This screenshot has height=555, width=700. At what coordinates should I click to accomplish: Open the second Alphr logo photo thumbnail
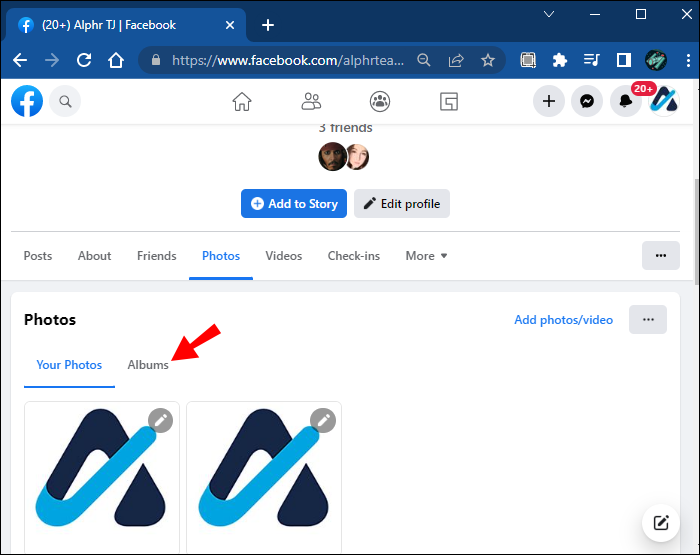264,476
